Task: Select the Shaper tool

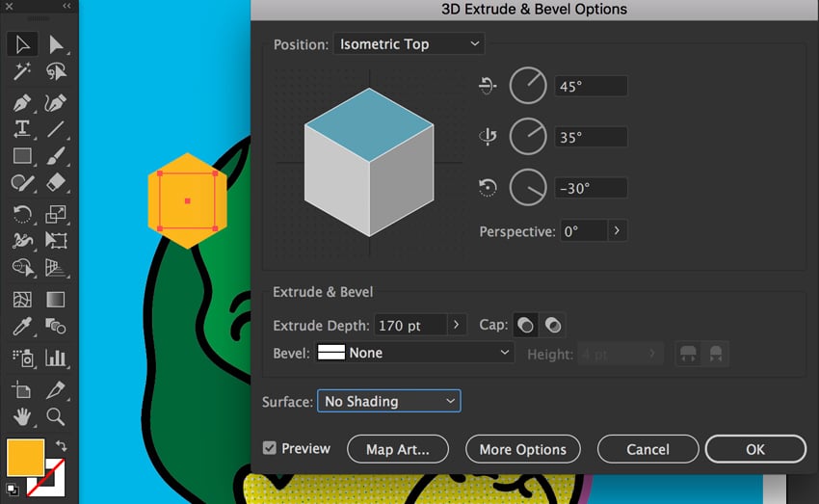Action: [x=22, y=183]
